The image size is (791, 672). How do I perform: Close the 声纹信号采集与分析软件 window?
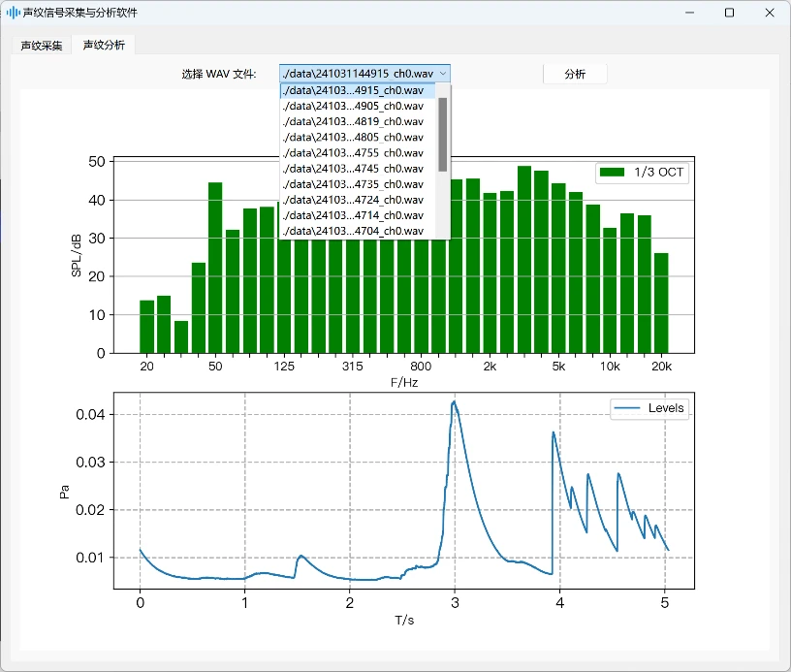(x=770, y=13)
